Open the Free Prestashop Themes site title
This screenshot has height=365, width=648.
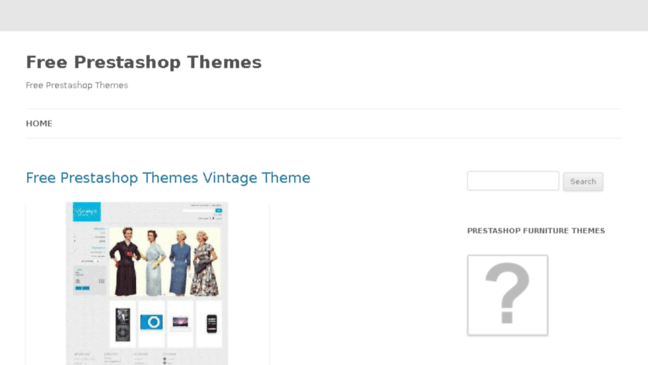pos(143,62)
